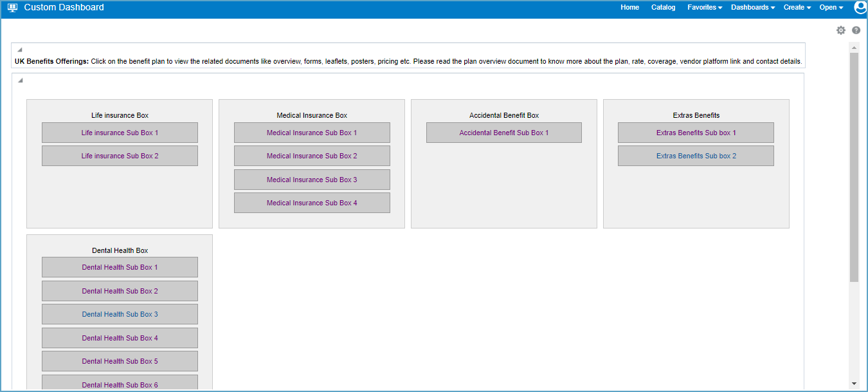The width and height of the screenshot is (868, 392).
Task: Collapse the benefits boxes panel
Action: coord(19,79)
